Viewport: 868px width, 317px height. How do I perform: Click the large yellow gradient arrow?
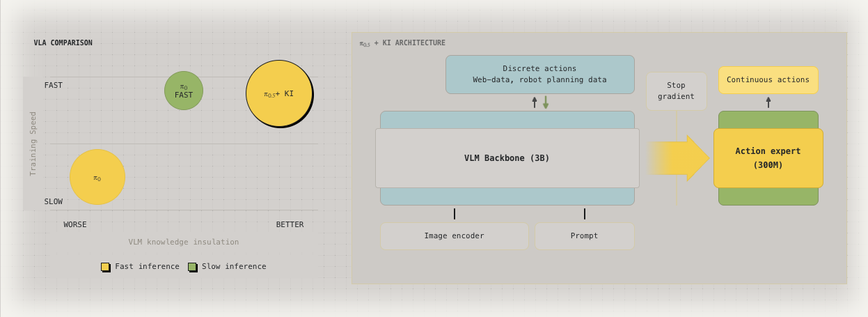[679, 158]
